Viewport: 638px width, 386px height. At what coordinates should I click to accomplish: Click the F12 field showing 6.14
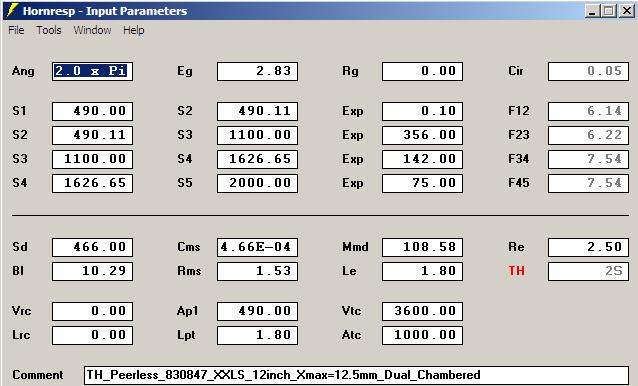pyautogui.click(x=588, y=111)
